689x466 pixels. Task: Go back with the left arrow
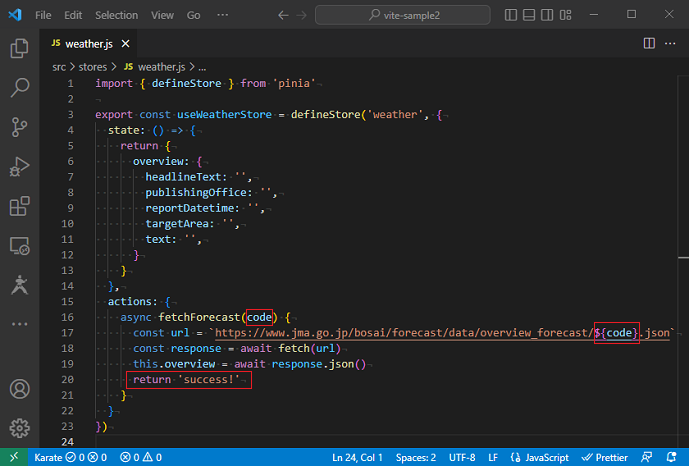click(283, 15)
